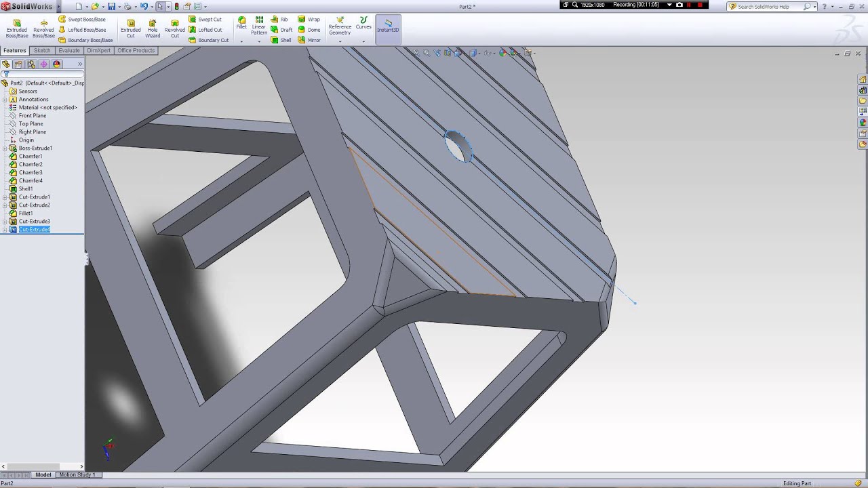Image resolution: width=868 pixels, height=488 pixels.
Task: Expand the Curves dropdown arrow
Action: [x=363, y=41]
